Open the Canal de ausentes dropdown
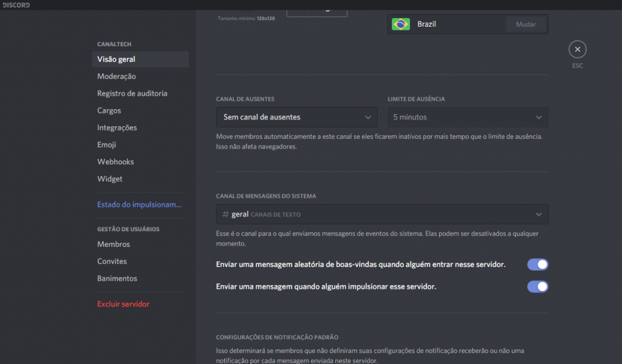The width and height of the screenshot is (622, 364). pos(296,117)
